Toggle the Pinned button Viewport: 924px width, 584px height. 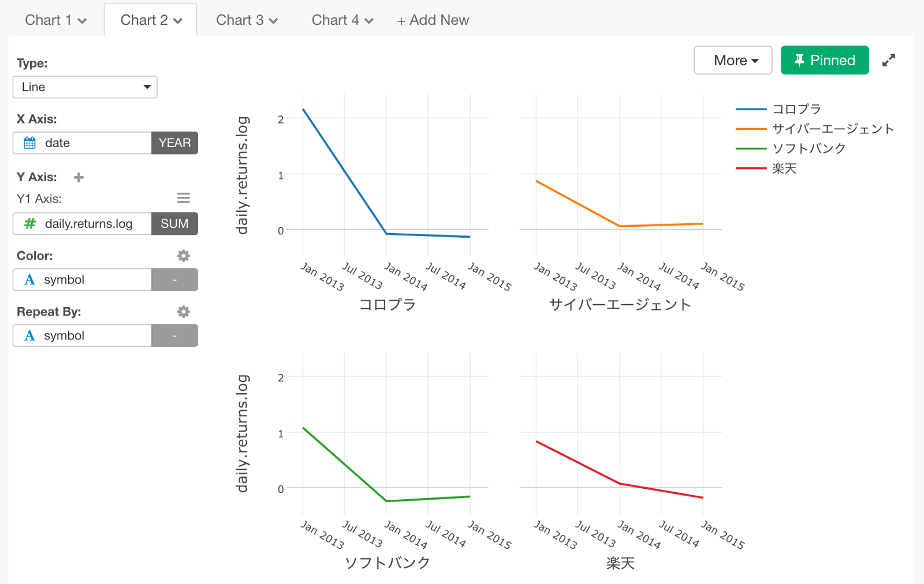824,61
